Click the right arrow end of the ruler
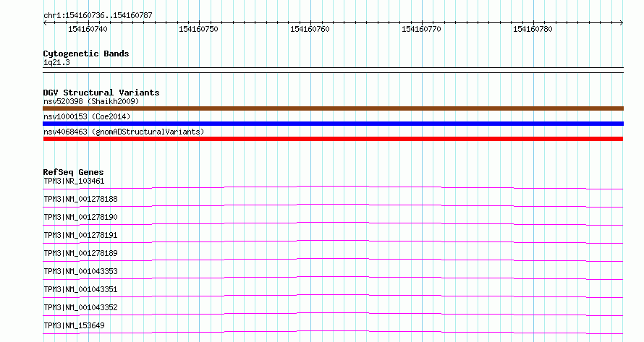This screenshot has width=644, height=342. pos(622,23)
